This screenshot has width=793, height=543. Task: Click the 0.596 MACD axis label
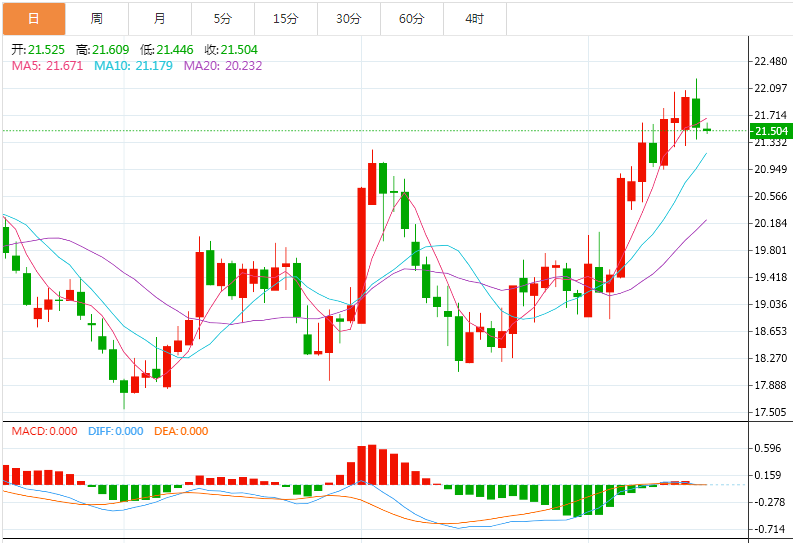tap(768, 448)
